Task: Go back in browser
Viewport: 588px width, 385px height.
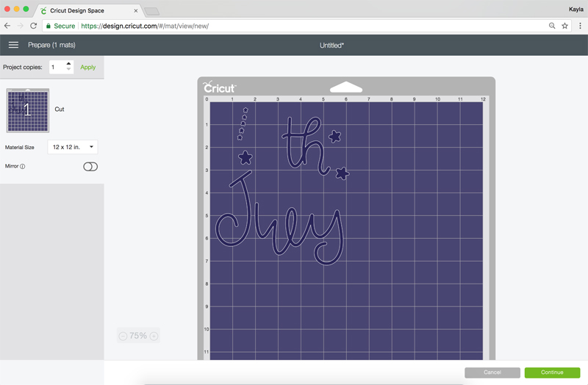Action: click(7, 26)
